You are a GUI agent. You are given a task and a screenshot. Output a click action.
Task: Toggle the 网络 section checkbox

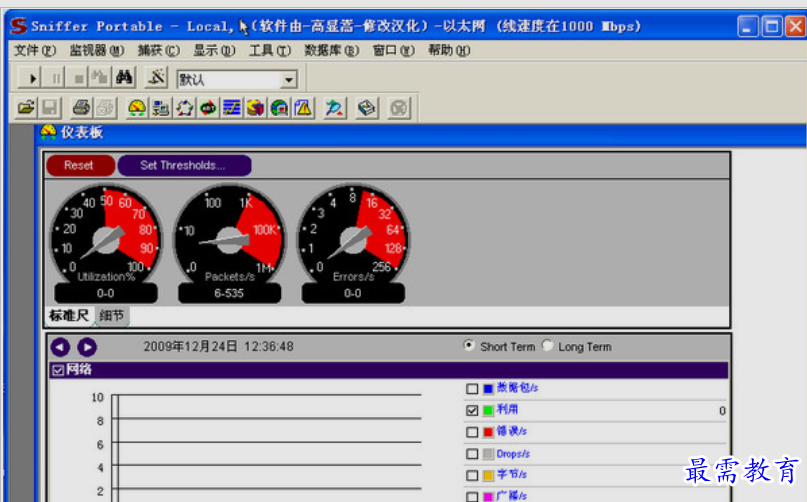tap(58, 370)
